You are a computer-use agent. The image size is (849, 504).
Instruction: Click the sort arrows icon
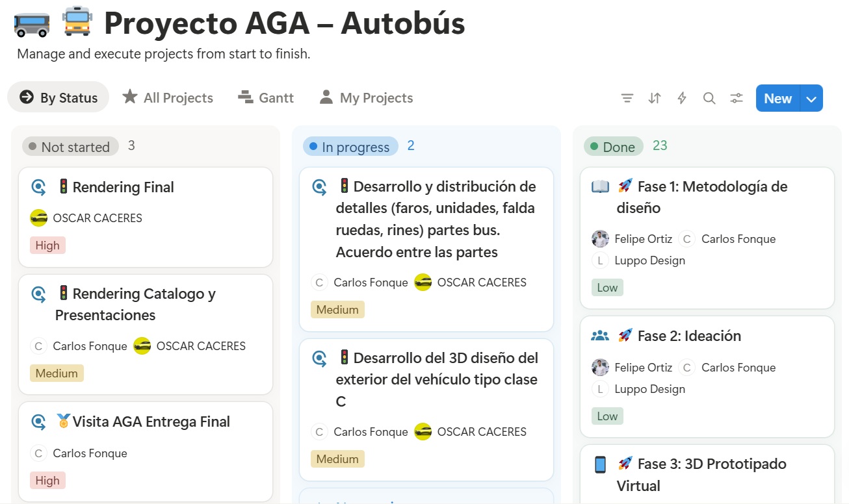pyautogui.click(x=655, y=98)
